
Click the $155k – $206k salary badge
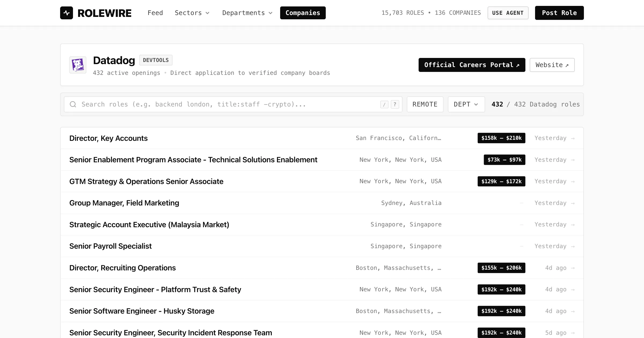(x=502, y=268)
